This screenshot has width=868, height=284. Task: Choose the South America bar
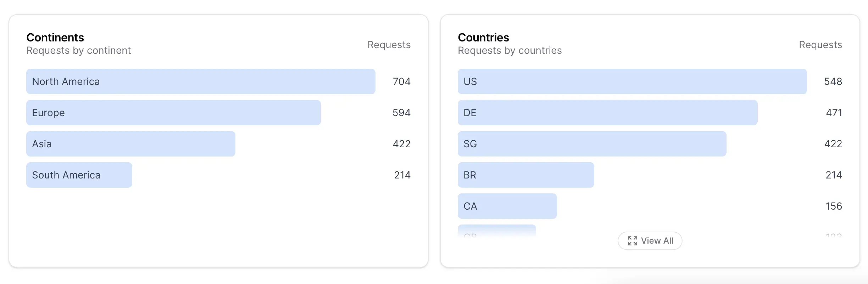pyautogui.click(x=79, y=175)
